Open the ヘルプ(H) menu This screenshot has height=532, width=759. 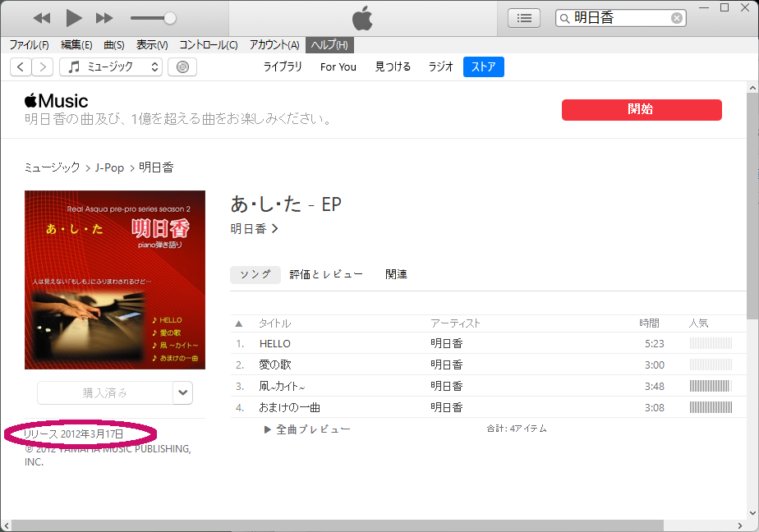pos(329,45)
